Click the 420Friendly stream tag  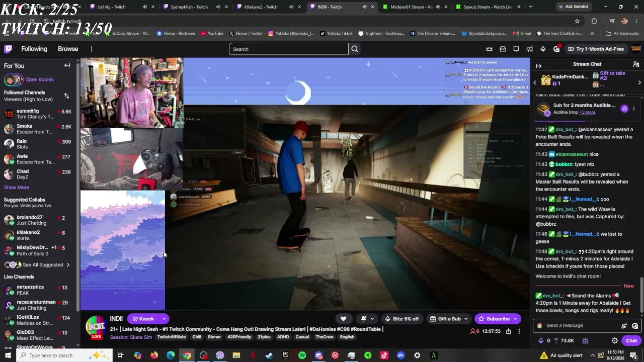pos(239,337)
